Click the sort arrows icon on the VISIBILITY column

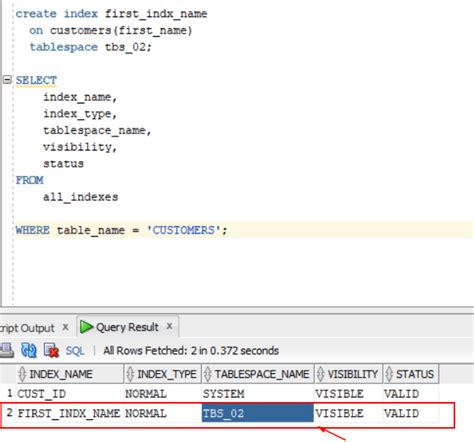320,374
